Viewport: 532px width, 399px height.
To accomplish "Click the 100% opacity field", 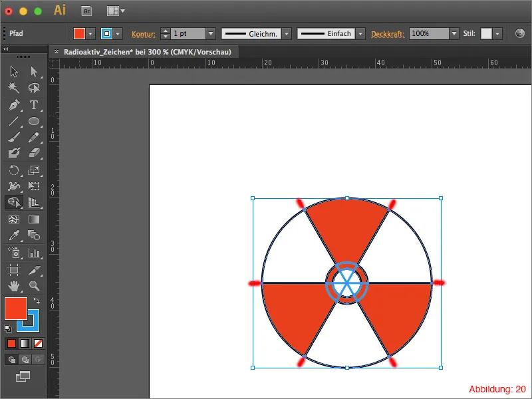I will coord(429,34).
